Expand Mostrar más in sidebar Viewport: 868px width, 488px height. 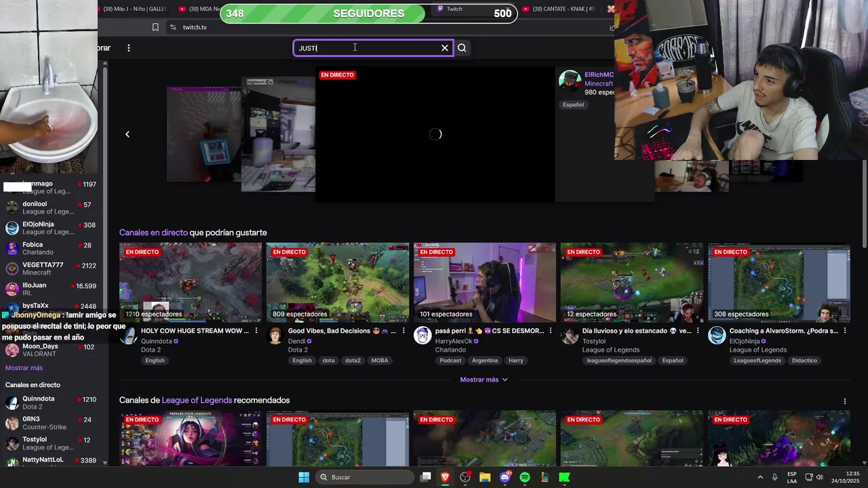[24, 368]
